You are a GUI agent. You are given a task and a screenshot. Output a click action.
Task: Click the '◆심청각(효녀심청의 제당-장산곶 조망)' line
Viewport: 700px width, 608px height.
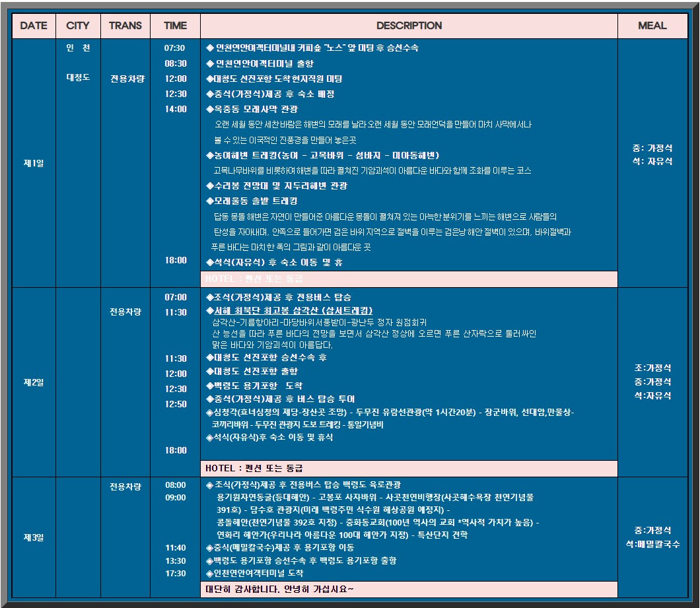(390, 413)
